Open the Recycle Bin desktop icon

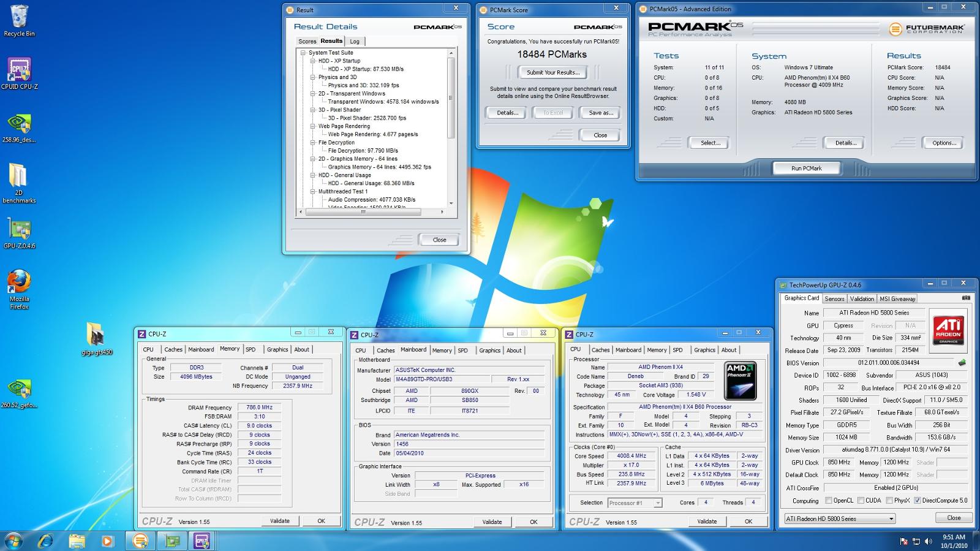(x=19, y=21)
